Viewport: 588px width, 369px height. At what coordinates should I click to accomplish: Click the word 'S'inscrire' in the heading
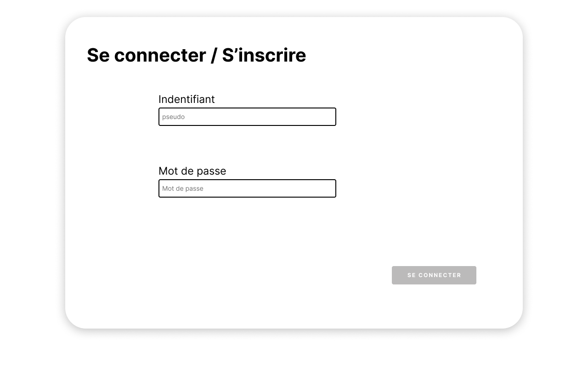point(264,55)
